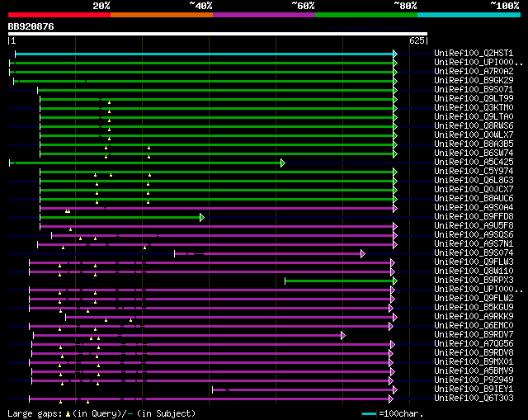Screen dimensions: 528x420
Task: Click the orange ~40% identity color segment
Action: click(x=161, y=15)
